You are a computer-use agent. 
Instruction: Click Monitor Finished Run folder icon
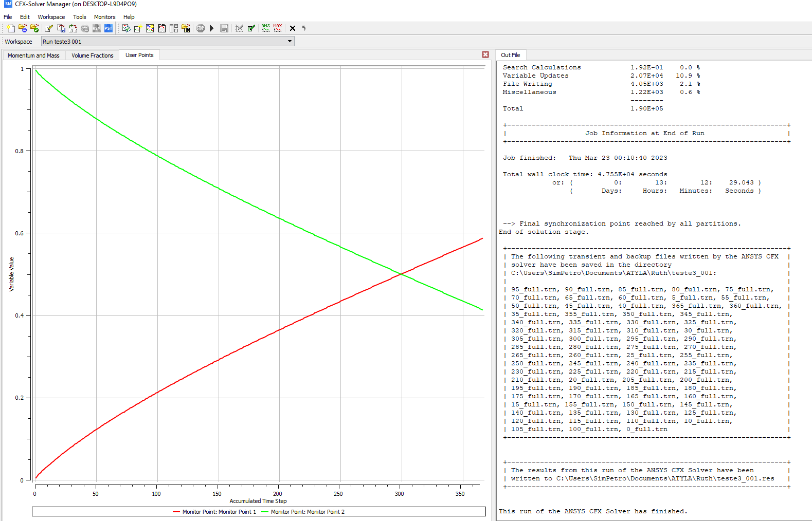(x=34, y=28)
